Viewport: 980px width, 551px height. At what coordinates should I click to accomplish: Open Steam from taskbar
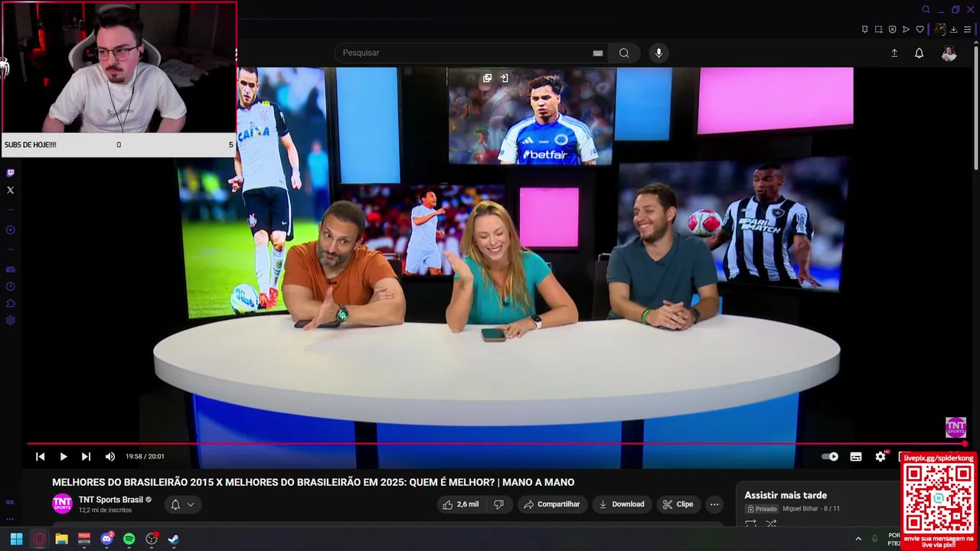point(174,539)
